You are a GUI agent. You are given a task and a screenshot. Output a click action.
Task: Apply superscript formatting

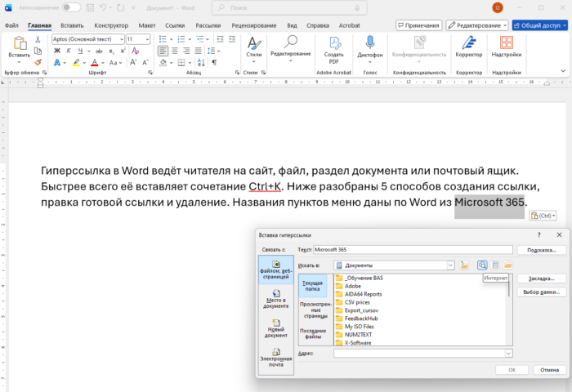pos(123,51)
